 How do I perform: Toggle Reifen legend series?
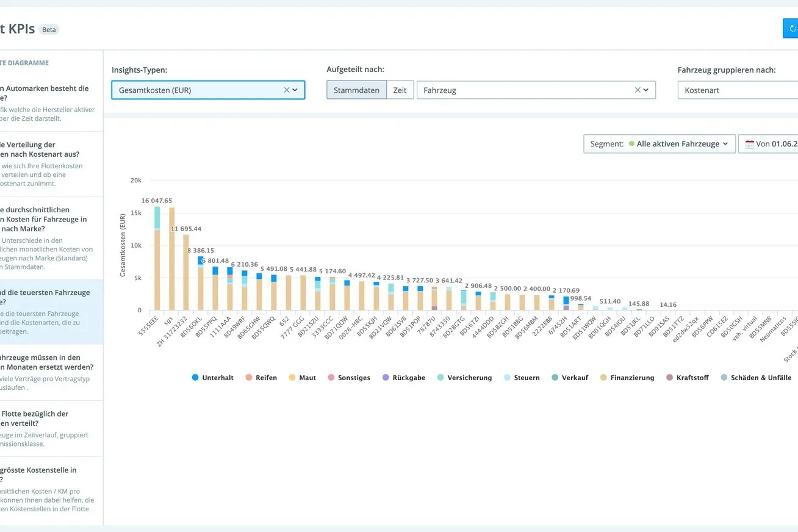click(261, 378)
